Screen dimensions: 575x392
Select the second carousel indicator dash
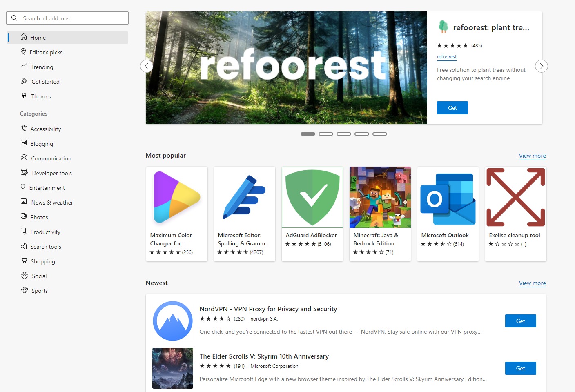[326, 134]
